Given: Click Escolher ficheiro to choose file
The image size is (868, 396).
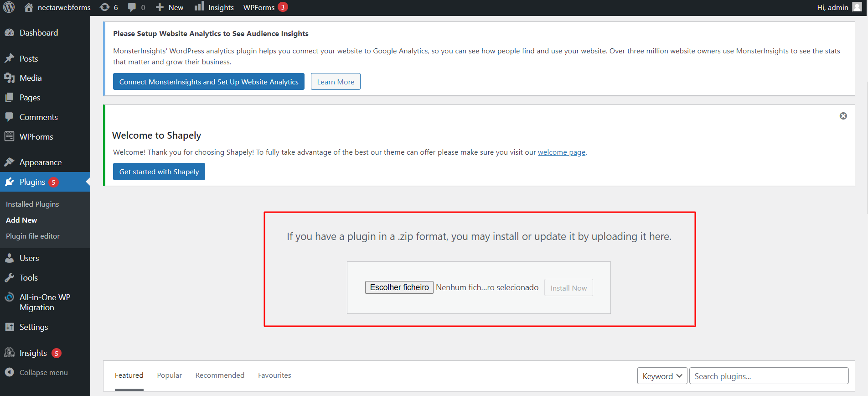Looking at the screenshot, I should coord(399,287).
